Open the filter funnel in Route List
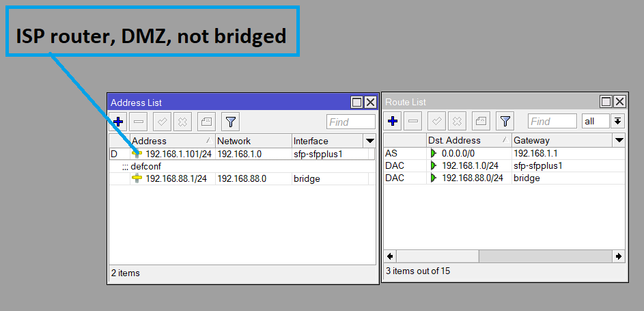 505,121
